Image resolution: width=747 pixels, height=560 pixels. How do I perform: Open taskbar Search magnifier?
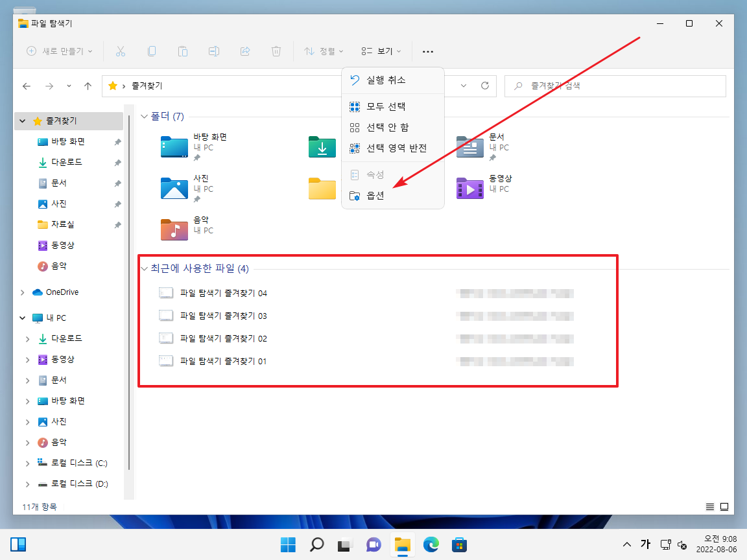[x=316, y=544]
